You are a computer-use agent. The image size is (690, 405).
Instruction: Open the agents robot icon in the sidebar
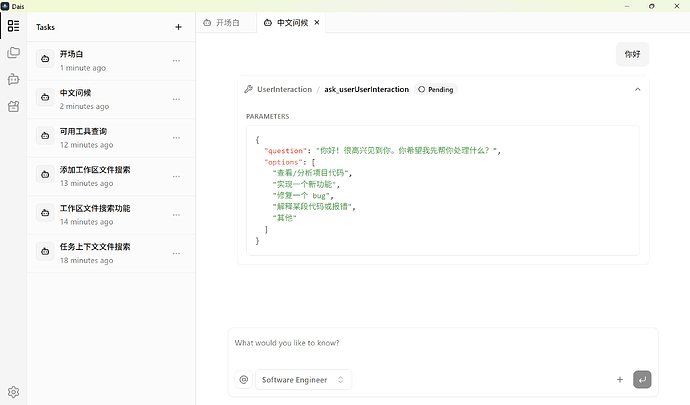[13, 79]
